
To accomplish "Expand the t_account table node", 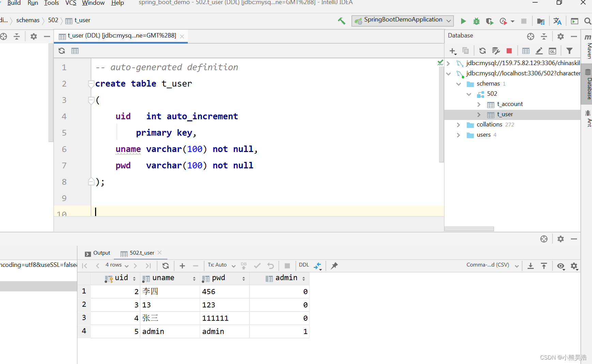I will (479, 104).
